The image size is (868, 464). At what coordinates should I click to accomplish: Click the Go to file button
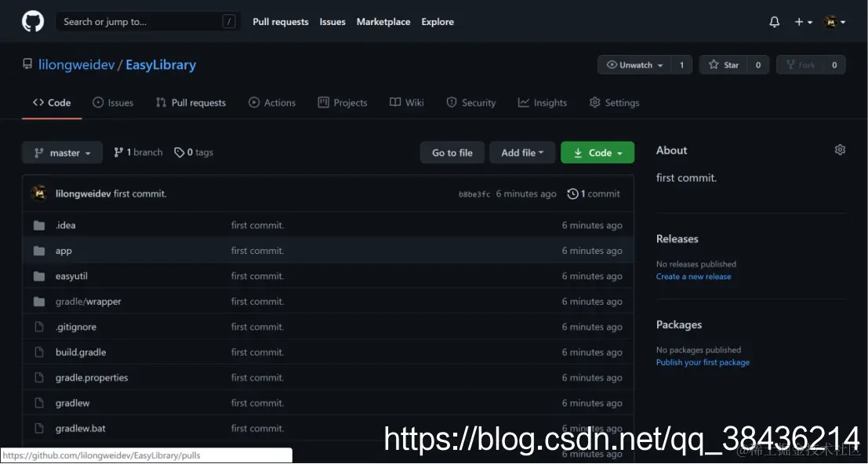point(452,153)
